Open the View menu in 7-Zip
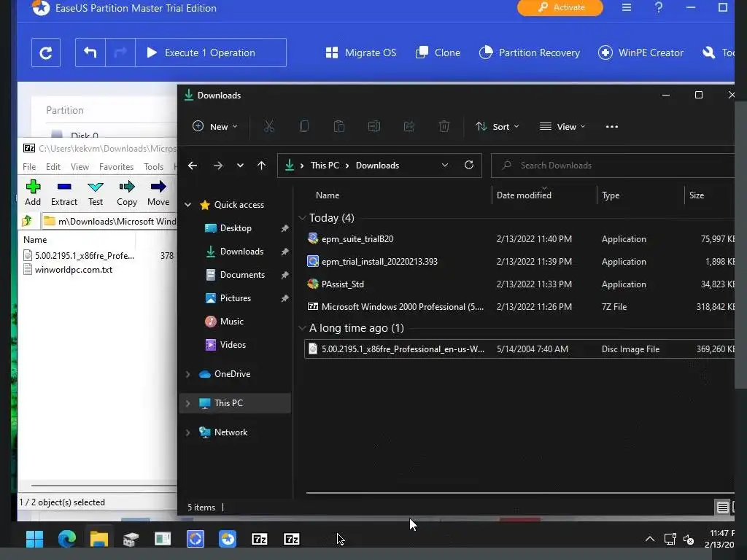The height and width of the screenshot is (560, 747). click(x=80, y=167)
